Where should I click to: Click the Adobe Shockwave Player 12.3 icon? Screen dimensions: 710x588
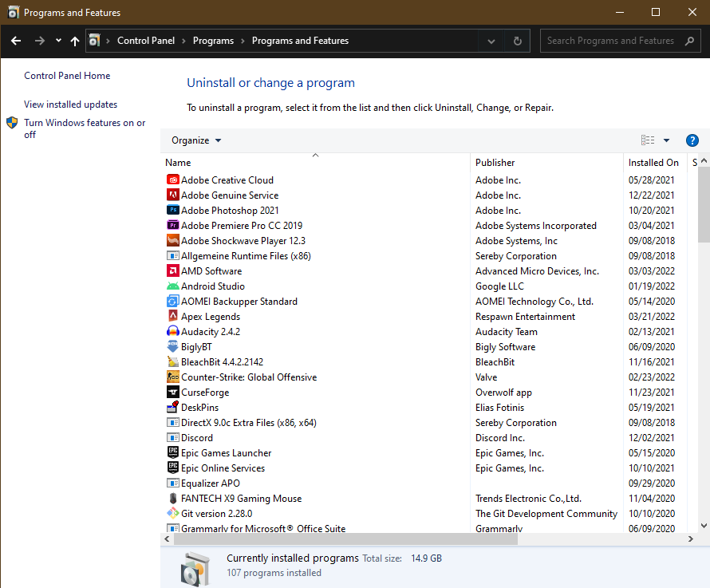tap(172, 241)
